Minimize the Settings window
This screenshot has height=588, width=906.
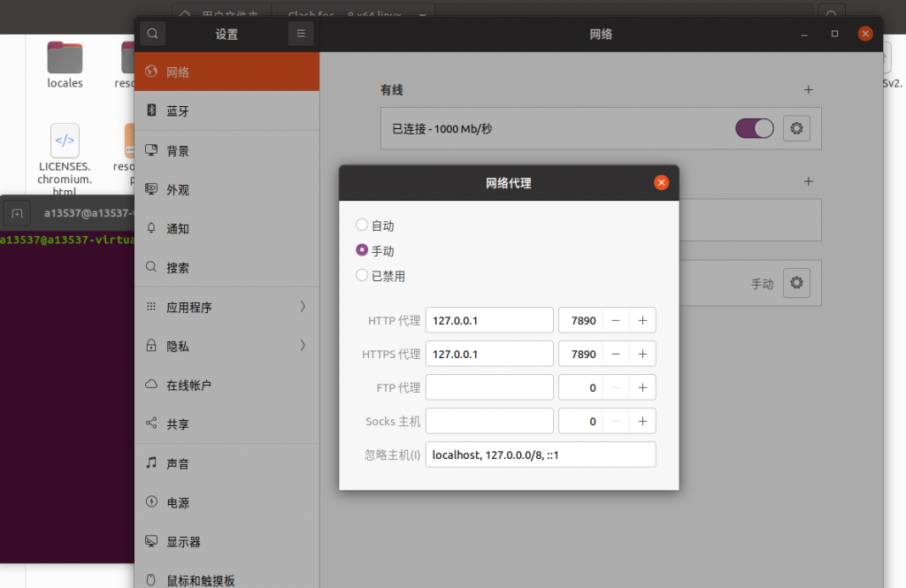[803, 34]
